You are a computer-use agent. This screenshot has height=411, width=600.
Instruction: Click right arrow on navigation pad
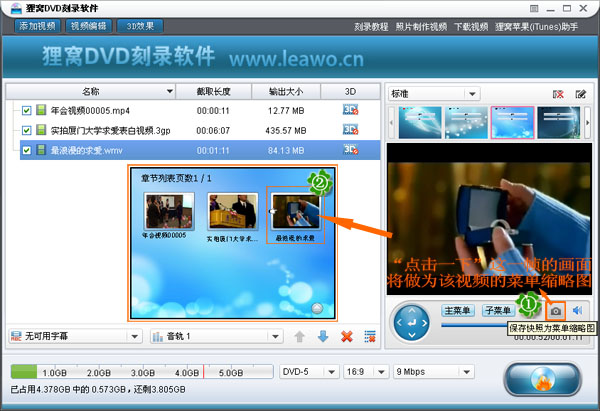(424, 323)
